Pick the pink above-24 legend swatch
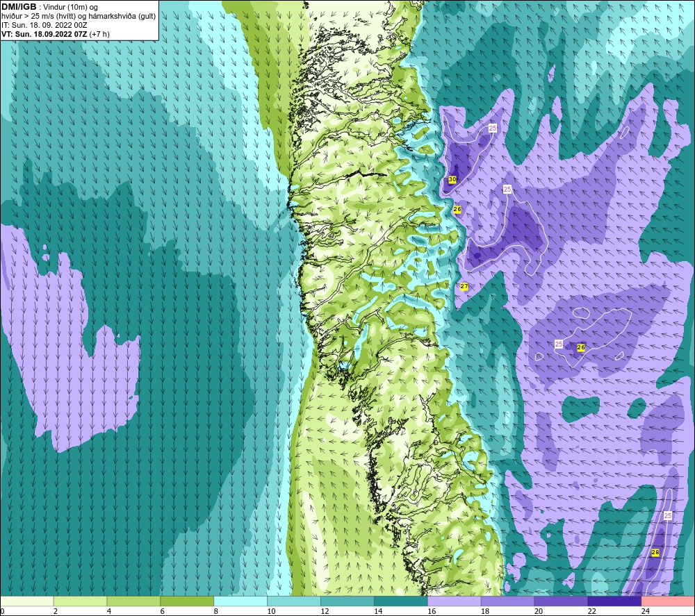The height and width of the screenshot is (616, 695). (x=668, y=601)
